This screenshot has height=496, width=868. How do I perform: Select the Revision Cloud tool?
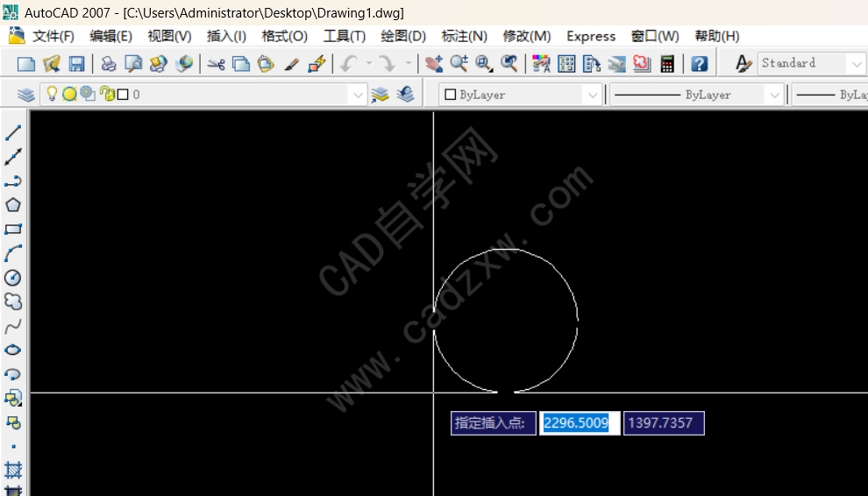pyautogui.click(x=13, y=301)
